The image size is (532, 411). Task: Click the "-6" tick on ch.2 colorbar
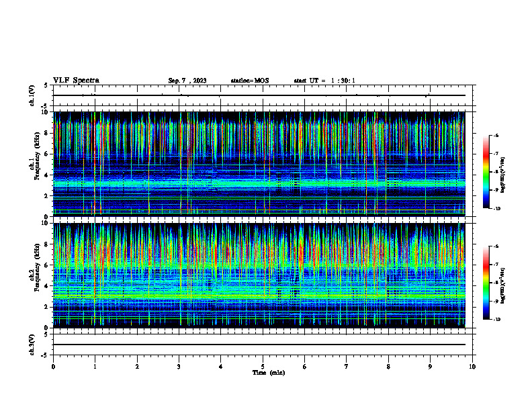(x=496, y=246)
